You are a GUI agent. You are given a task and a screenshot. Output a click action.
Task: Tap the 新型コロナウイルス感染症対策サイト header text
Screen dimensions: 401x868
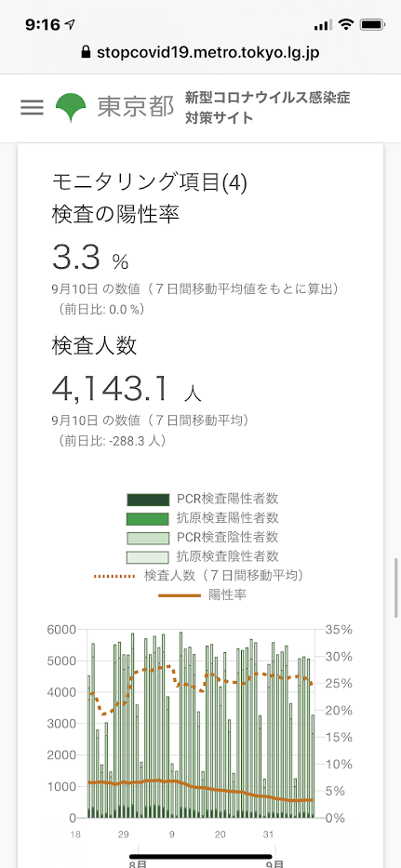[268, 108]
